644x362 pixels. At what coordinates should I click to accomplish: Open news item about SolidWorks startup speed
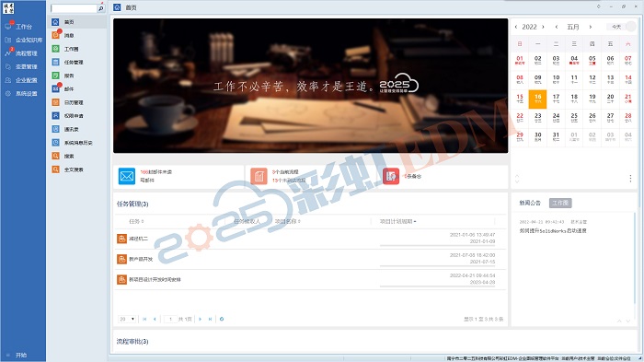pos(553,231)
